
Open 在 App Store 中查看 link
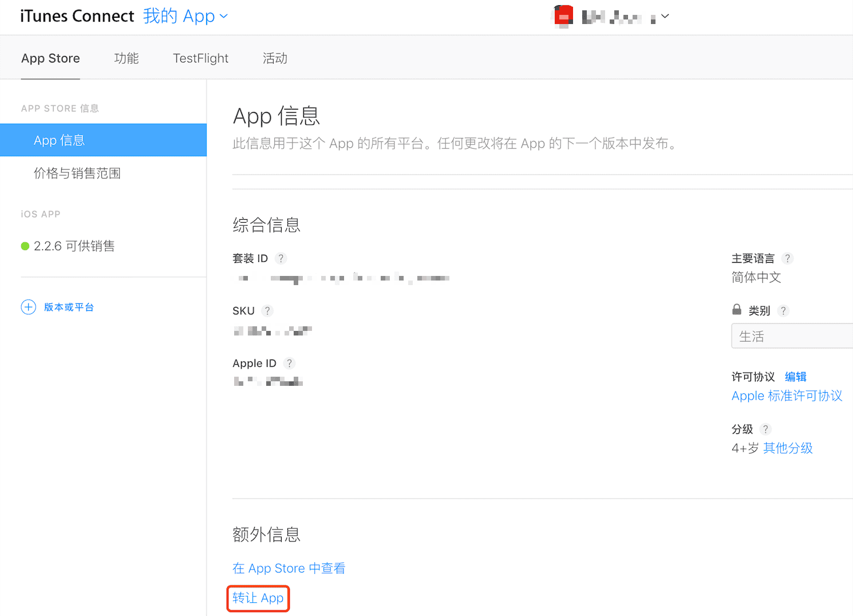(289, 568)
